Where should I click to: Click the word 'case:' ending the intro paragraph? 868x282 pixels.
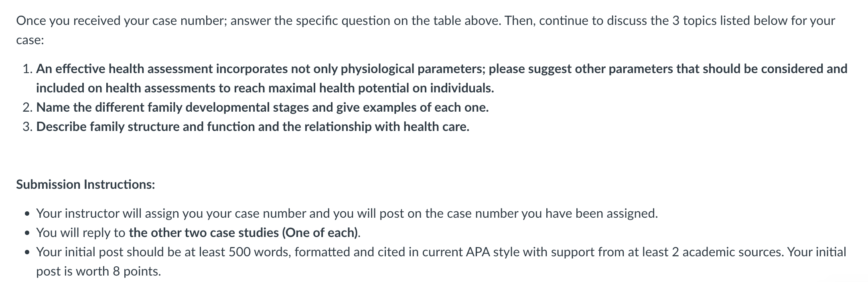click(30, 40)
